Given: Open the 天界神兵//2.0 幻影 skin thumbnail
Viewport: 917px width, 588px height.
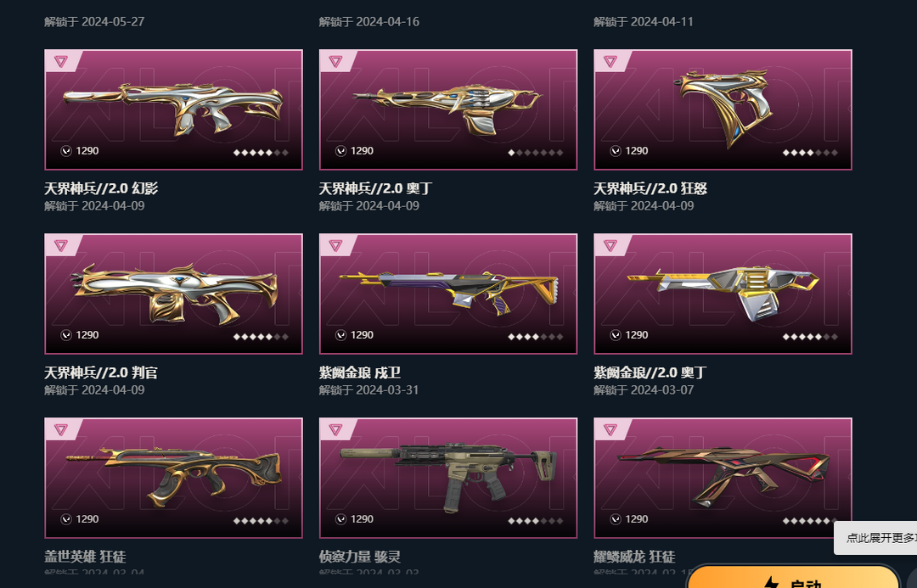Looking at the screenshot, I should click(x=174, y=110).
